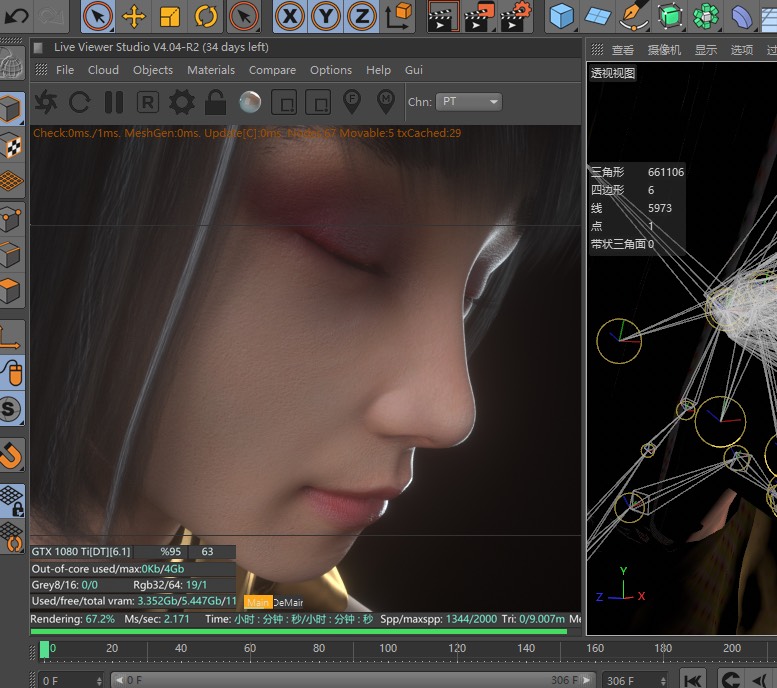The width and height of the screenshot is (777, 688).
Task: Open viewport 查看 menu
Action: coord(622,50)
